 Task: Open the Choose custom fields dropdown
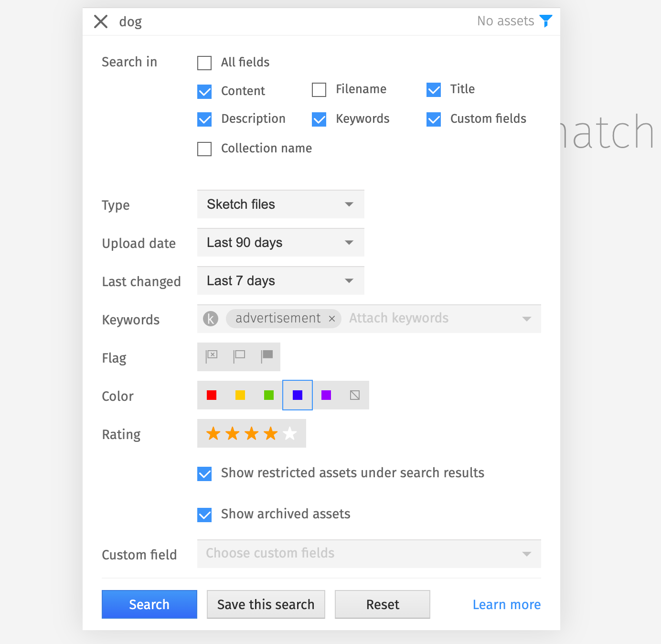[x=369, y=554]
